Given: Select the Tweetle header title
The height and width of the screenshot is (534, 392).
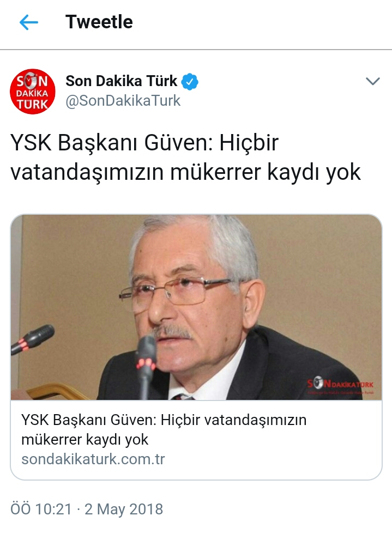Looking at the screenshot, I should [x=99, y=22].
